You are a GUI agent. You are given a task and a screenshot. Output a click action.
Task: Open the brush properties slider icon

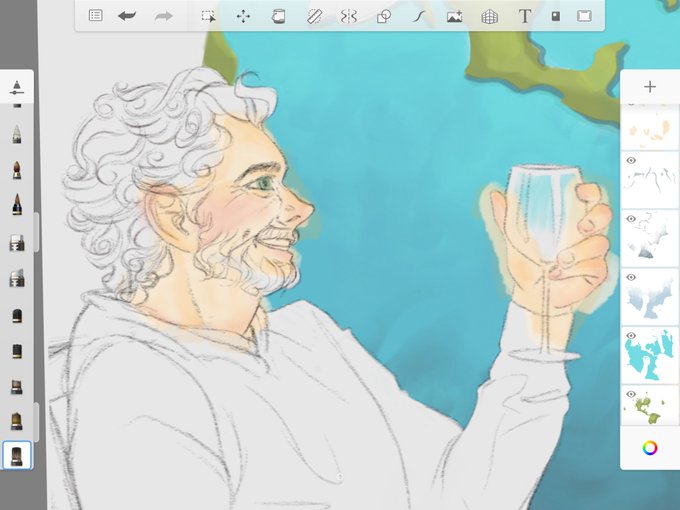point(16,87)
